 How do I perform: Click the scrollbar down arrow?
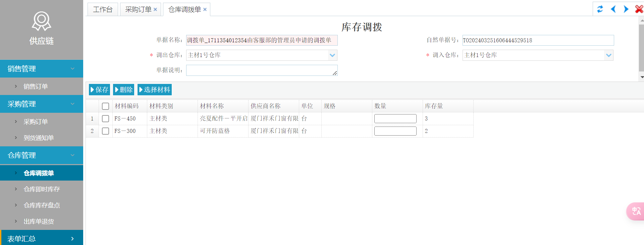coord(642,77)
